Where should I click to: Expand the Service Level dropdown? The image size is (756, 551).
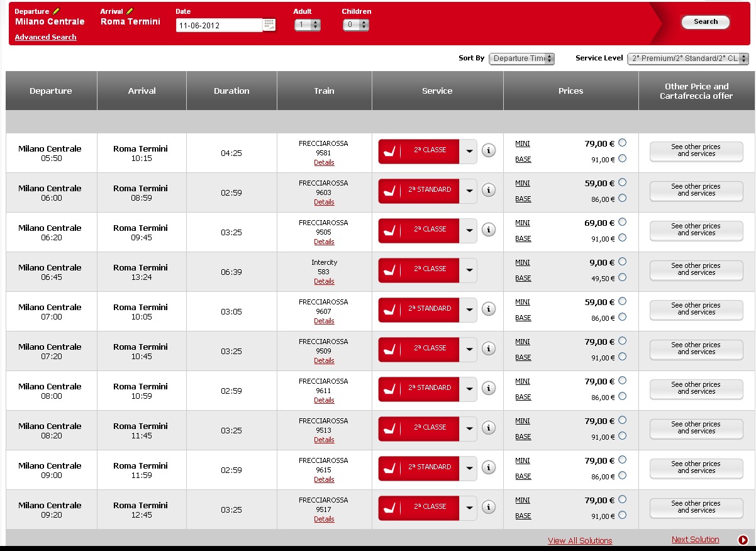point(687,58)
